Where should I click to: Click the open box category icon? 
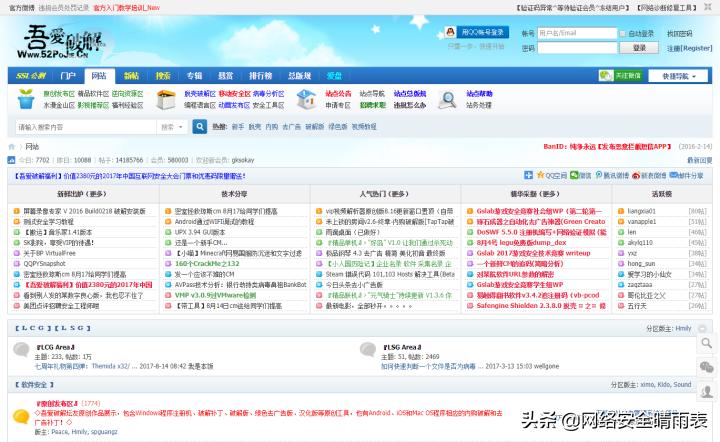click(166, 99)
